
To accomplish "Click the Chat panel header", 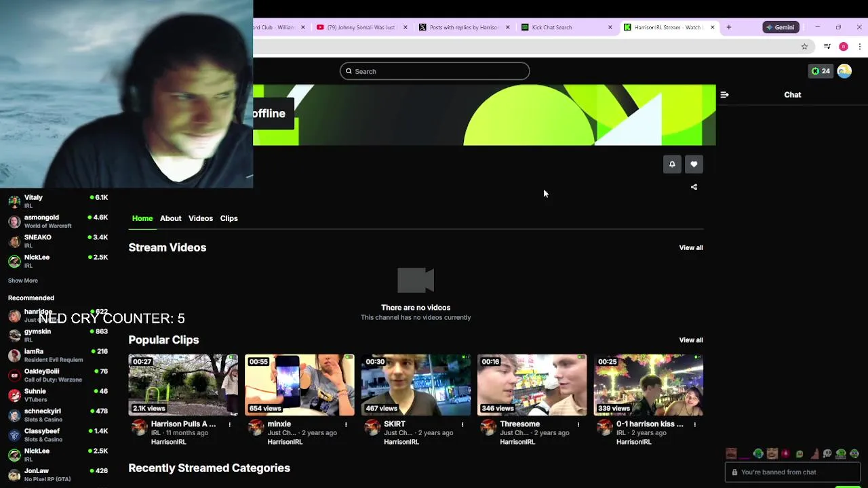I will click(x=793, y=95).
